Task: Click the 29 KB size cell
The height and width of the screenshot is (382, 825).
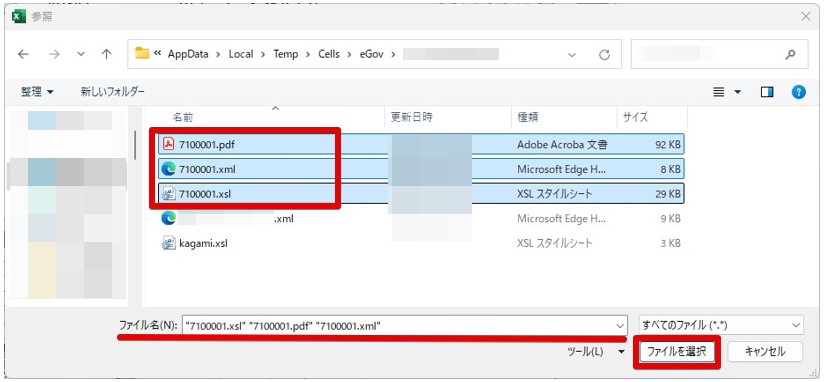Action: point(668,194)
